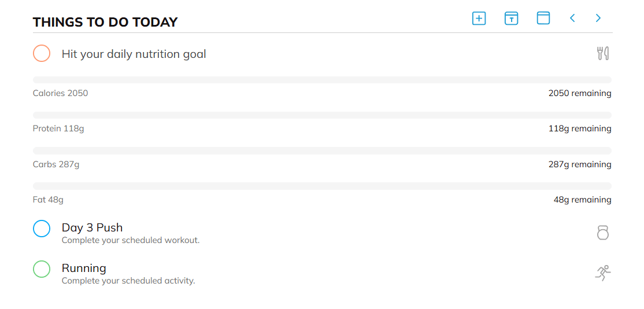Tick the Running activity circle
644x309 pixels.
pyautogui.click(x=42, y=269)
